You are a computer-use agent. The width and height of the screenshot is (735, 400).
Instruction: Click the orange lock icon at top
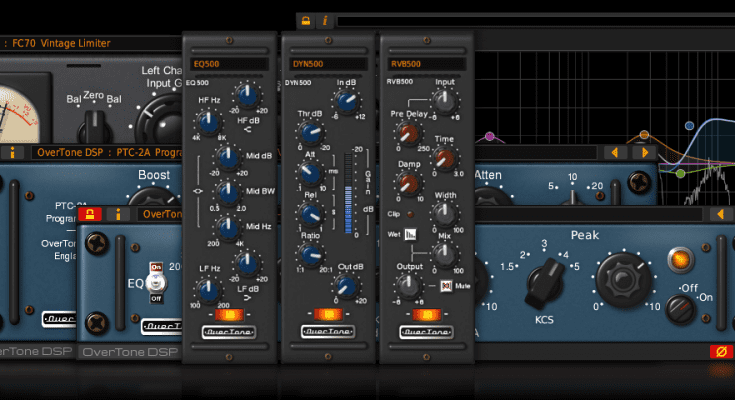point(305,20)
